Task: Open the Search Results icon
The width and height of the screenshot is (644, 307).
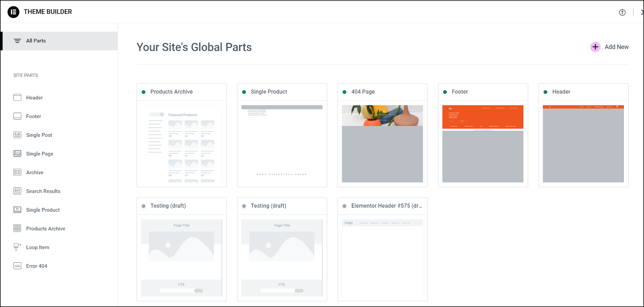Action: (17, 191)
